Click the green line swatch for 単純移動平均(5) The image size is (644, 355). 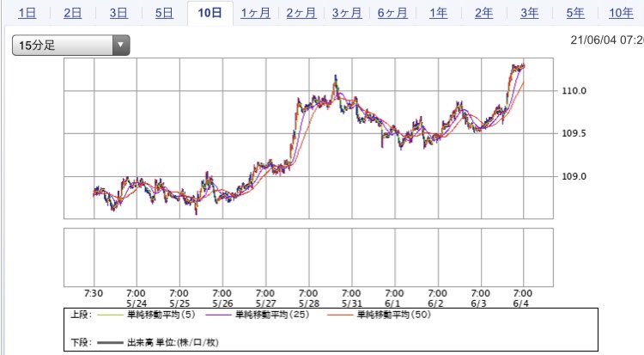tap(110, 315)
